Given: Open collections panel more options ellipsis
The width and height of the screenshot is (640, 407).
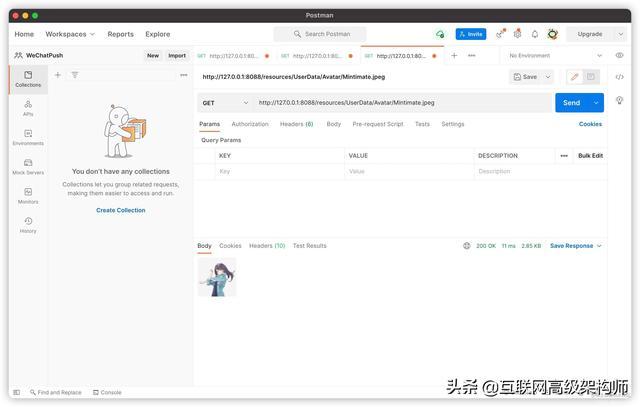Looking at the screenshot, I should point(184,75).
